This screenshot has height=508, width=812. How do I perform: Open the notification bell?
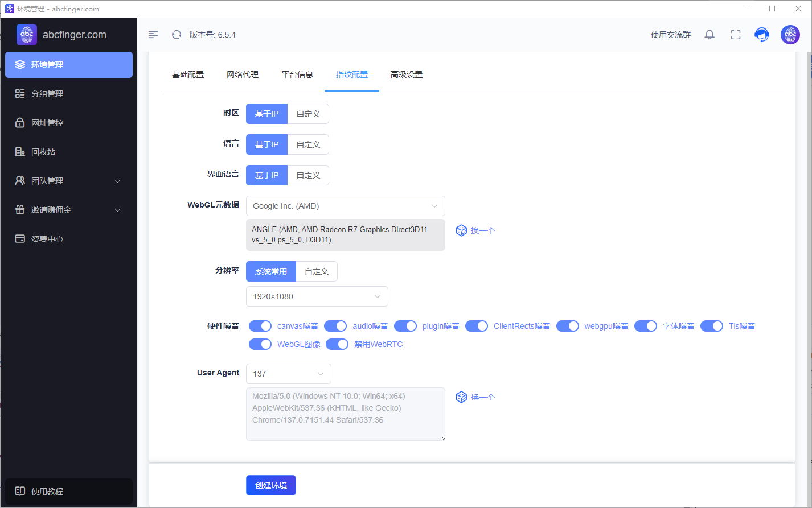pos(710,35)
